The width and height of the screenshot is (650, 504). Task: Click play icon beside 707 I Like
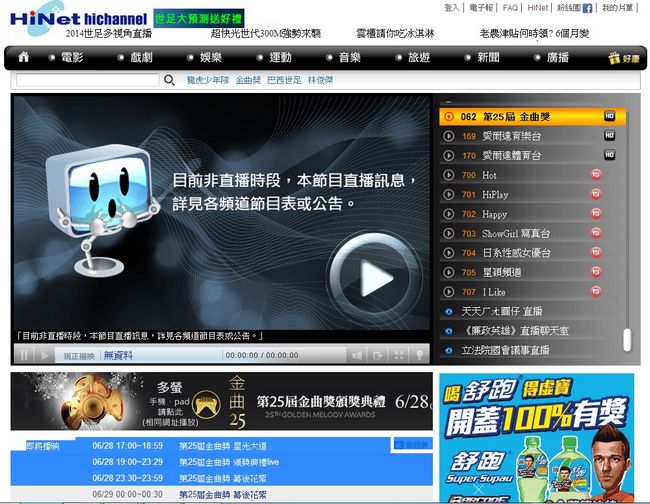click(449, 292)
